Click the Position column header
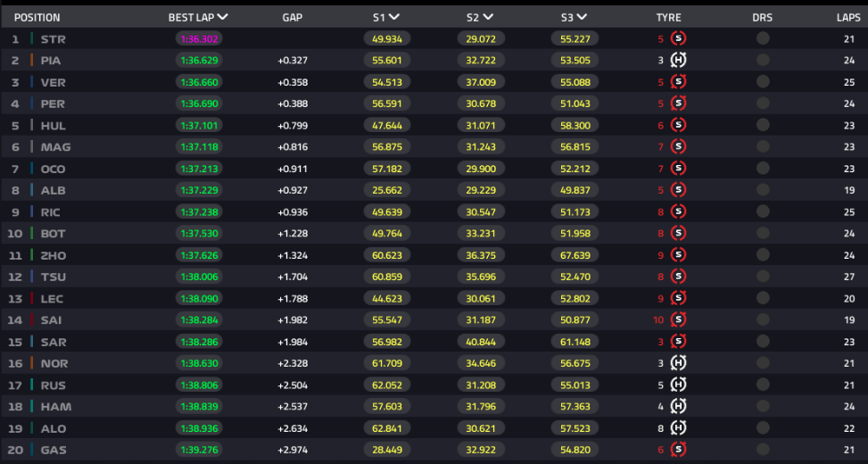 [x=37, y=17]
